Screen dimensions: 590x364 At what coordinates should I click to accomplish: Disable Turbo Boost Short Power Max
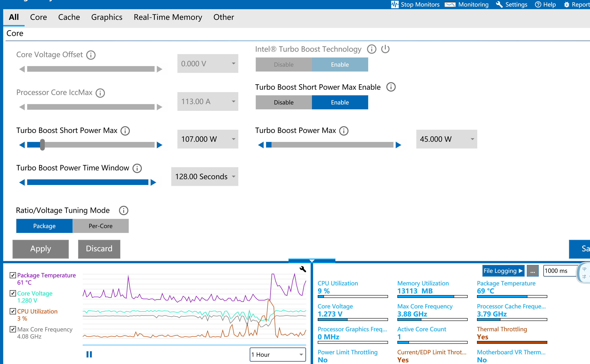click(x=284, y=102)
